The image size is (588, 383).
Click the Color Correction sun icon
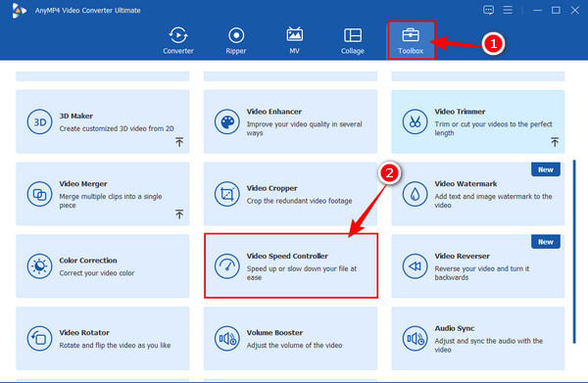tap(39, 266)
